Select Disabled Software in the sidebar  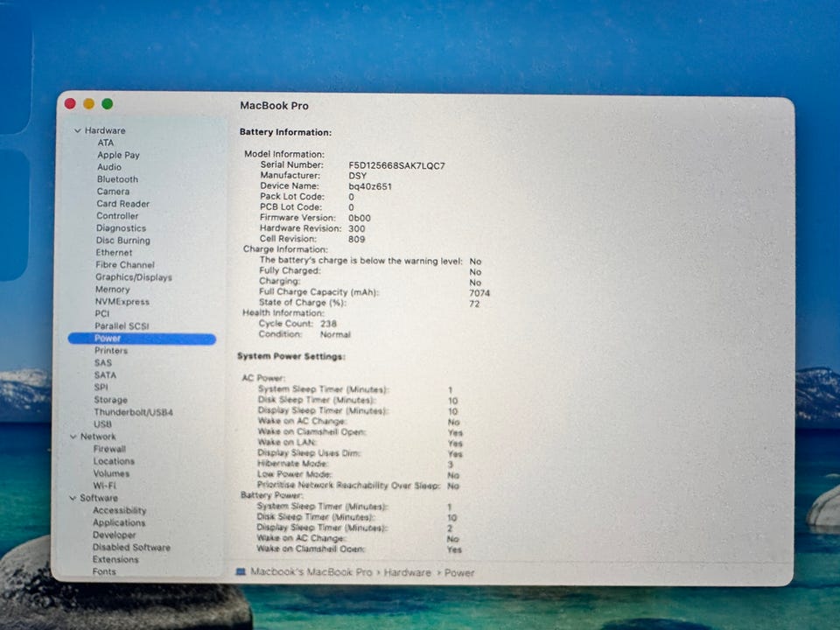click(x=130, y=548)
